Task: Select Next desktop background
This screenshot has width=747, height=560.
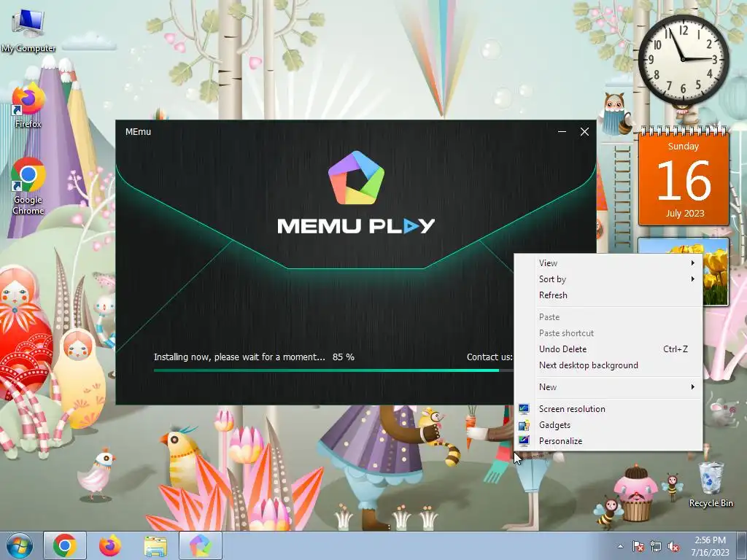Action: (608, 365)
